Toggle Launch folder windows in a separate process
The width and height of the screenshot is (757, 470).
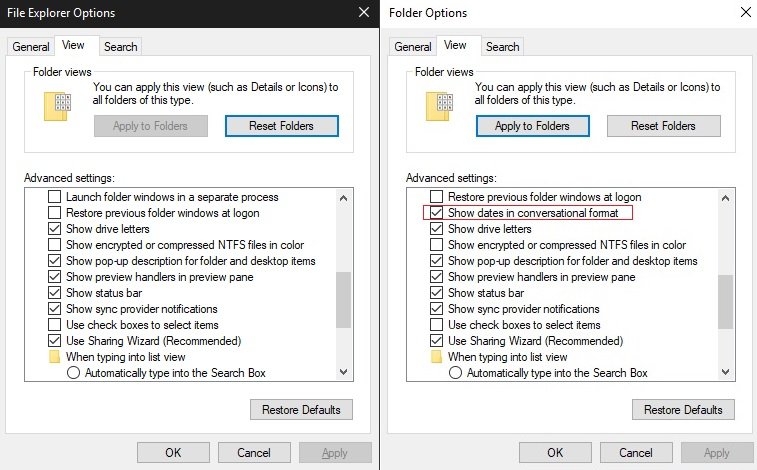pos(55,197)
